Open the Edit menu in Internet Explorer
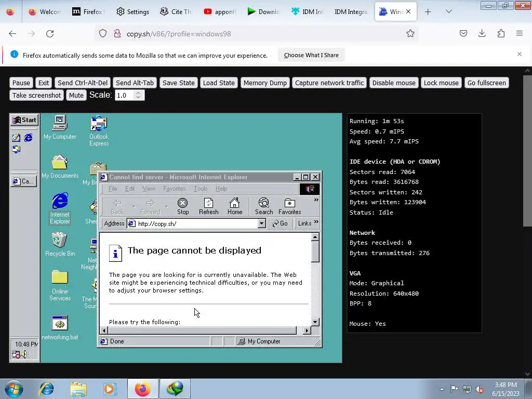Screen dimensions: 532x399 point(129,189)
